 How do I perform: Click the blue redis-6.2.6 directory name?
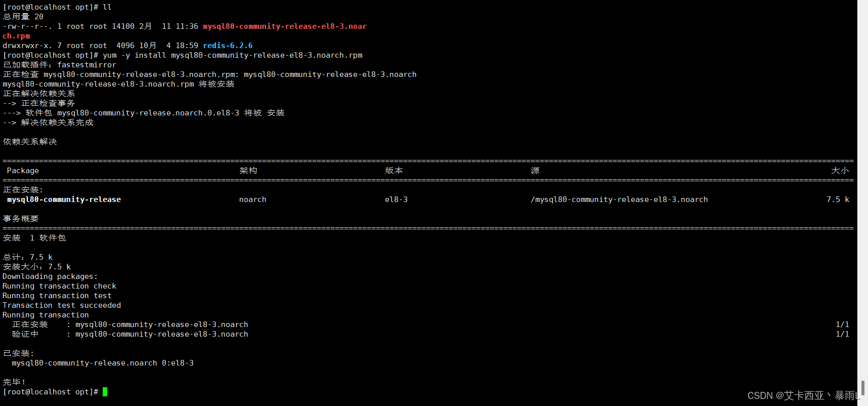(x=228, y=46)
